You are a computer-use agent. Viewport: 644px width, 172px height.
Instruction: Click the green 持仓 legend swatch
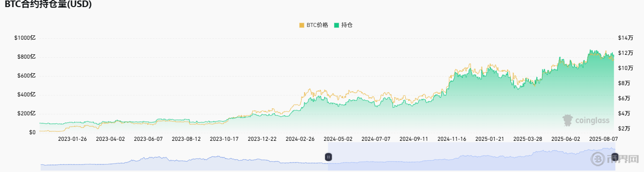coord(336,25)
